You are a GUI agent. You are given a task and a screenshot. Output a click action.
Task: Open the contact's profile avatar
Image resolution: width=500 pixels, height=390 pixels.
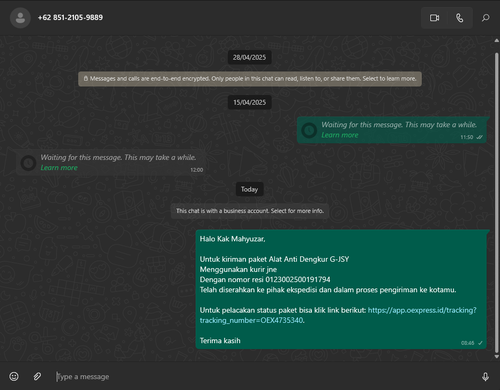[20, 18]
